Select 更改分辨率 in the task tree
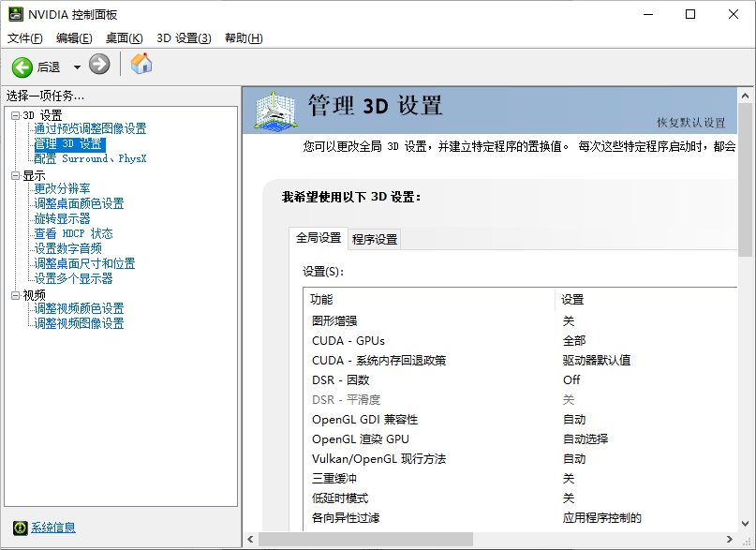This screenshot has width=756, height=550. 63,188
